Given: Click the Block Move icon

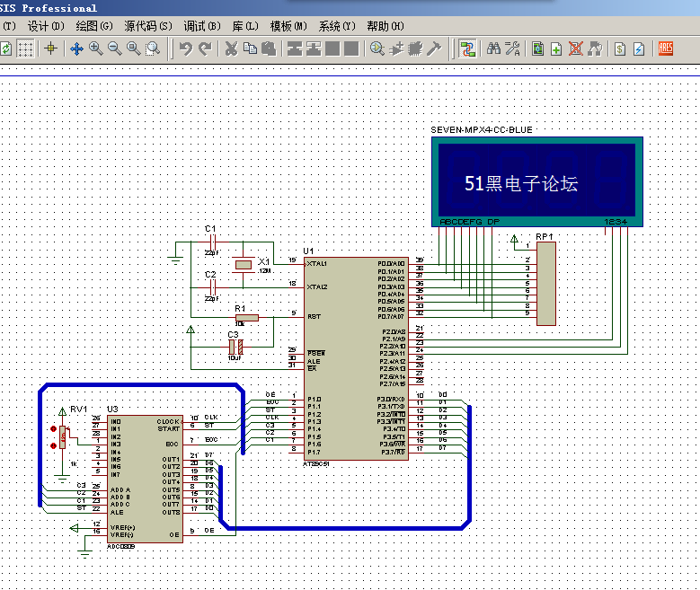Looking at the screenshot, I should point(314,48).
